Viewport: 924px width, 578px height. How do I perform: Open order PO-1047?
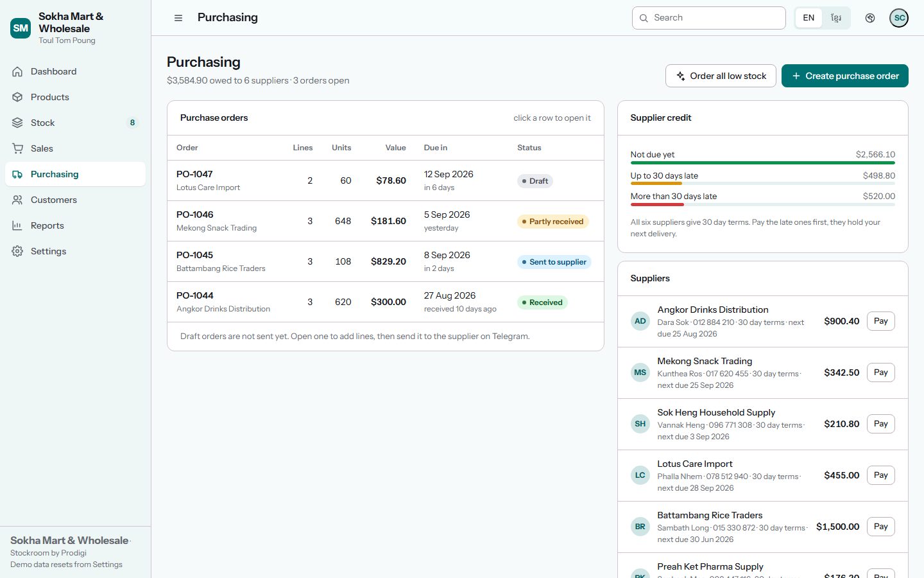[x=386, y=180]
